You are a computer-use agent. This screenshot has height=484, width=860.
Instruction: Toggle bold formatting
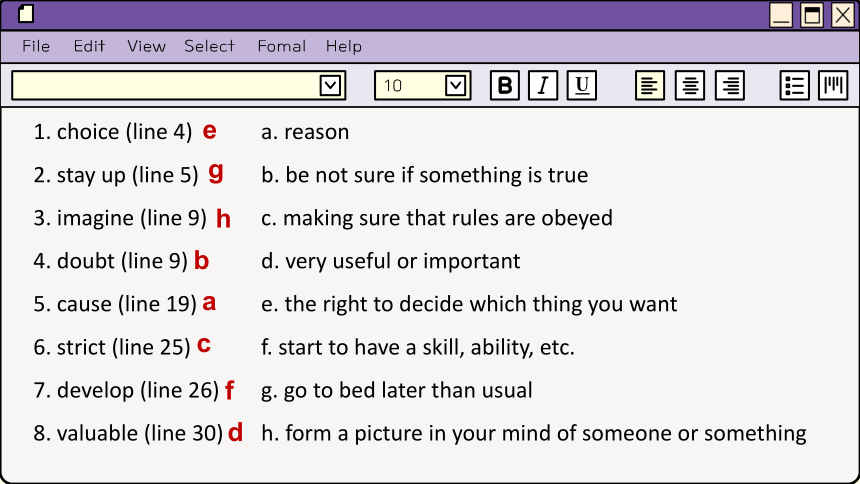click(x=505, y=86)
